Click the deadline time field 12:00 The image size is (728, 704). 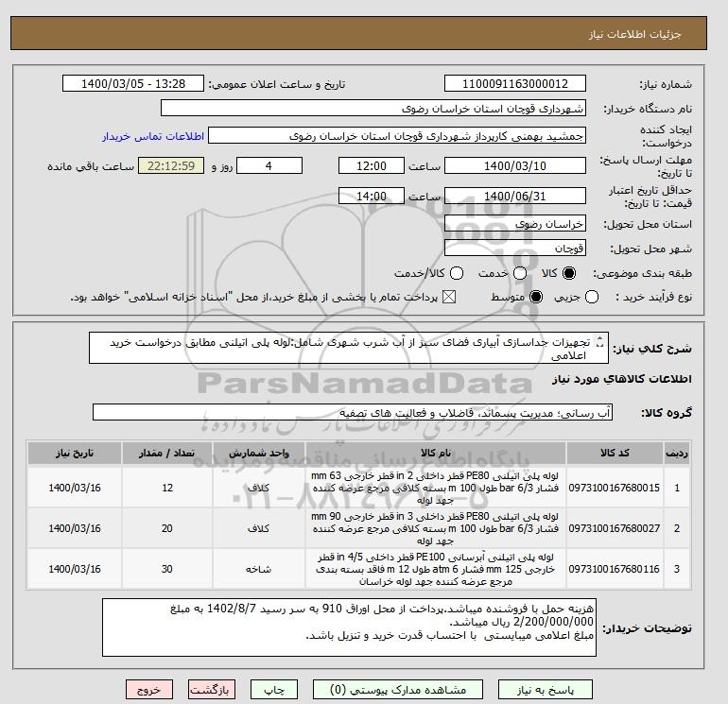[x=372, y=165]
